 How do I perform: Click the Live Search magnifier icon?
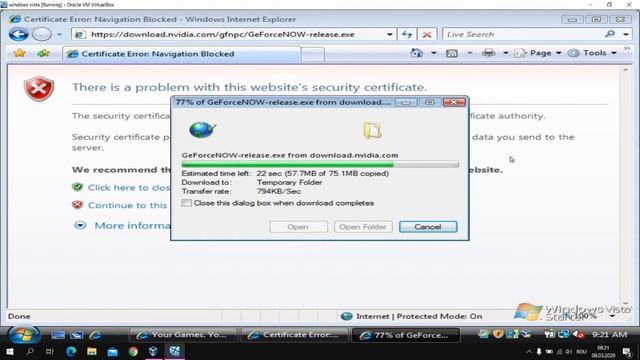click(610, 34)
